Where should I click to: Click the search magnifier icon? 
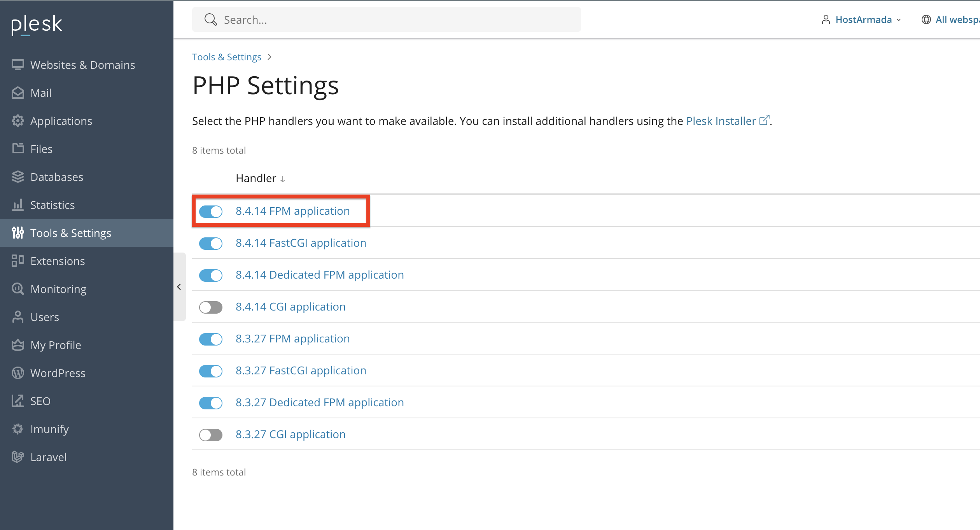coord(210,19)
